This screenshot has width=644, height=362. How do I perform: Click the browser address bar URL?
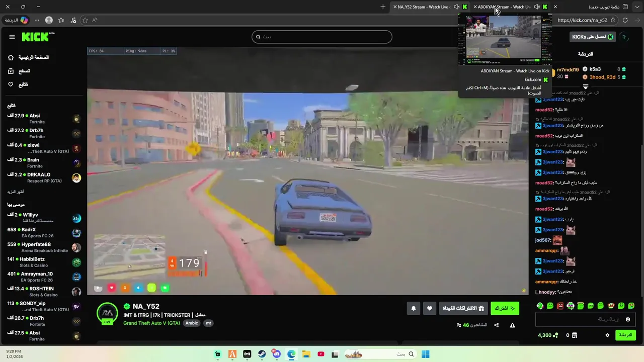[x=582, y=20]
